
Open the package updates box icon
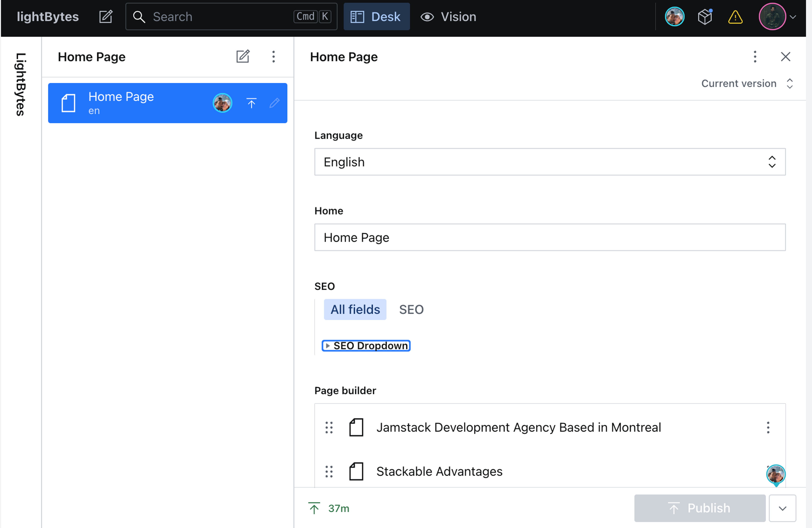[705, 16]
